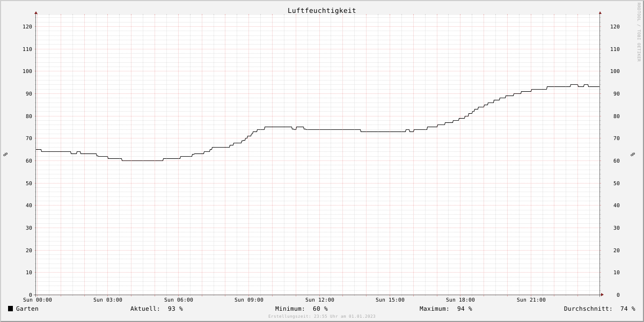
Task: Select the Garten legend label
Action: (x=27, y=309)
